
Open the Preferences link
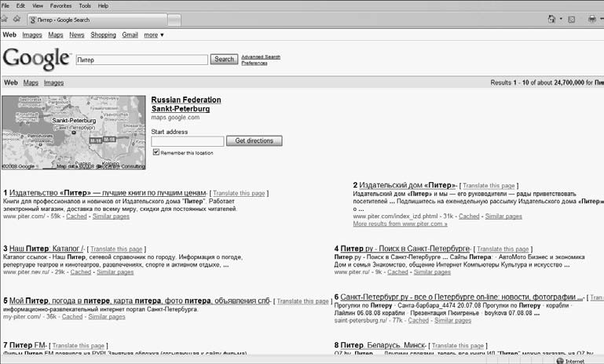coord(254,63)
